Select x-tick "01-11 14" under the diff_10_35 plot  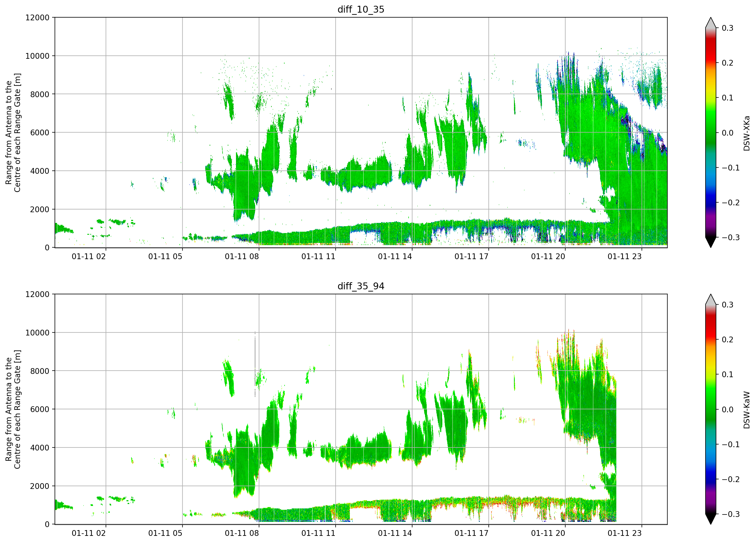tap(395, 256)
